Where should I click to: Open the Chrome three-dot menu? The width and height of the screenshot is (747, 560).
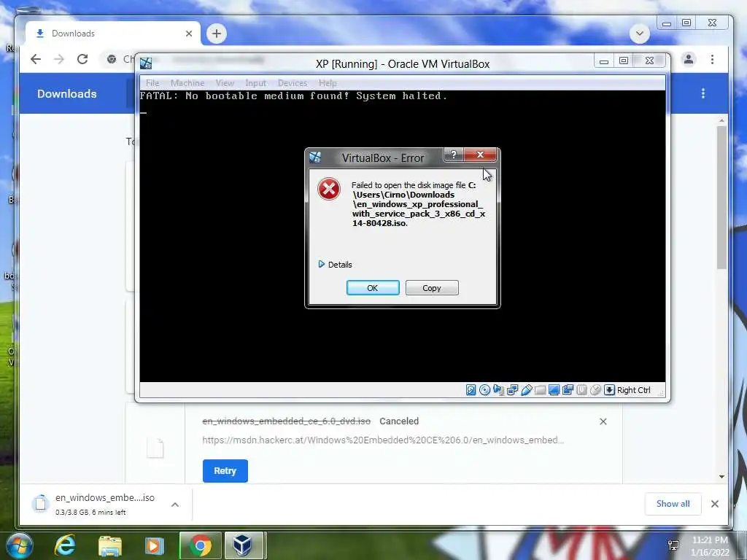(x=712, y=59)
